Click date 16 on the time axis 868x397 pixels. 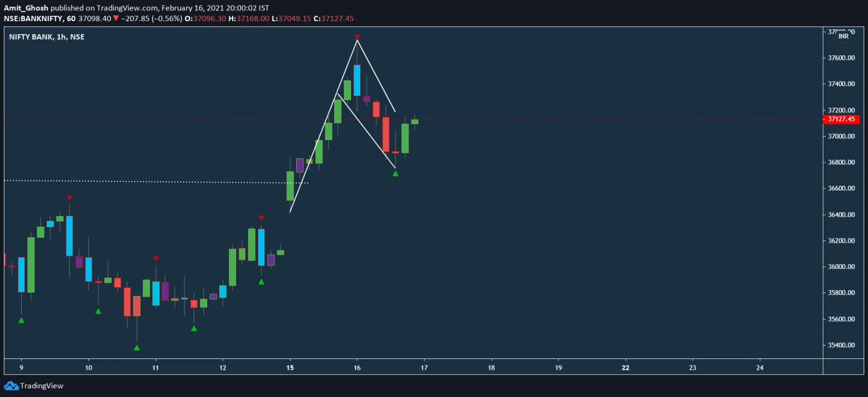[357, 368]
